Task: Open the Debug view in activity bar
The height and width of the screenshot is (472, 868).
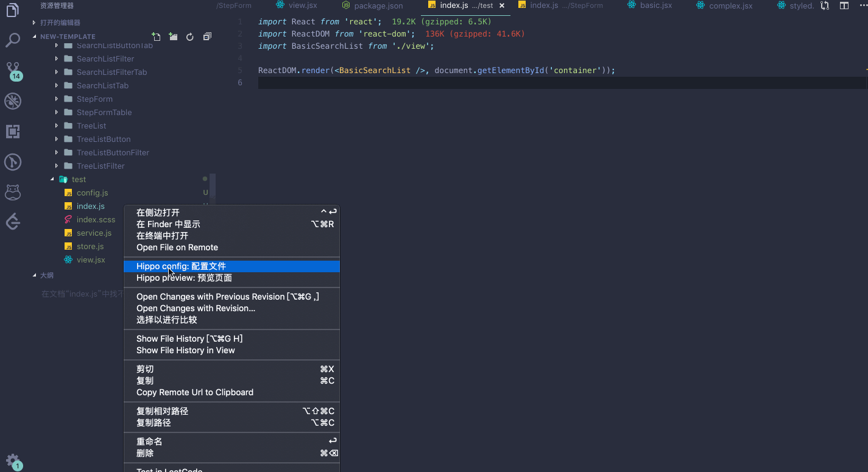Action: pyautogui.click(x=13, y=100)
